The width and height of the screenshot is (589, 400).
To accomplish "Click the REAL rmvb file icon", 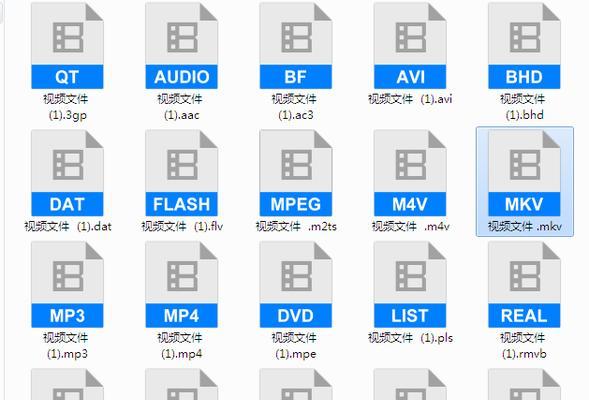I will [524, 285].
